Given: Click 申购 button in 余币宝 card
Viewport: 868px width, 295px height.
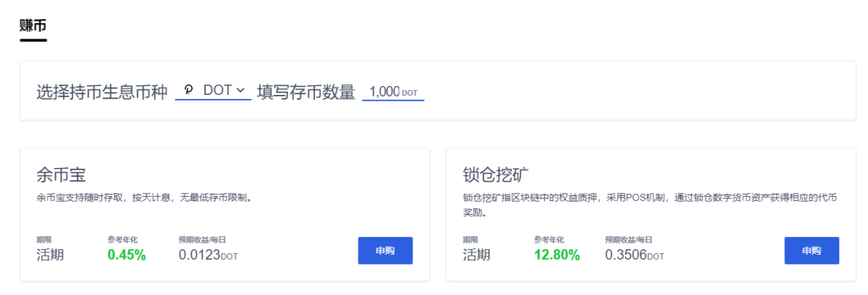Looking at the screenshot, I should (x=385, y=251).
